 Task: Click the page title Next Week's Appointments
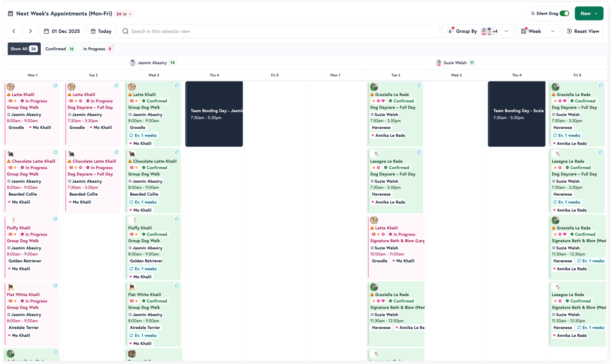pyautogui.click(x=64, y=14)
